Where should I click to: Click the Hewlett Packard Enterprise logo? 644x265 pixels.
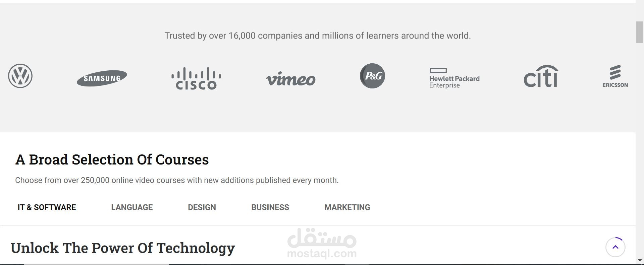(454, 78)
